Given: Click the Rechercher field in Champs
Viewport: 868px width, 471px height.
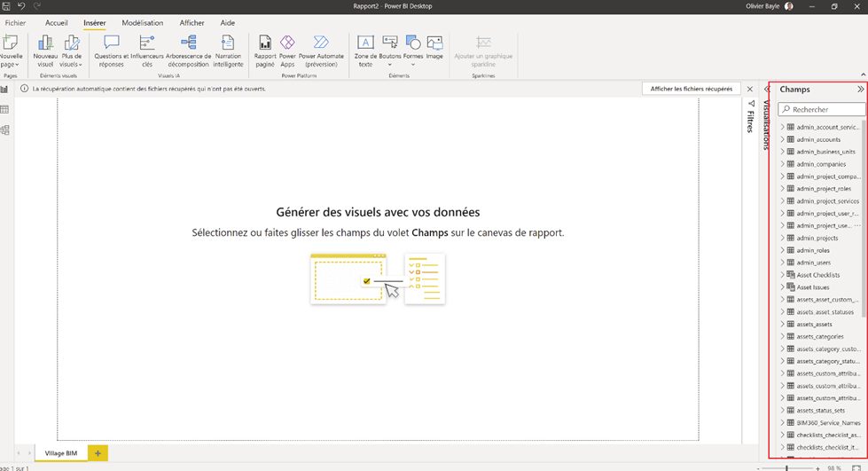Looking at the screenshot, I should pos(822,109).
